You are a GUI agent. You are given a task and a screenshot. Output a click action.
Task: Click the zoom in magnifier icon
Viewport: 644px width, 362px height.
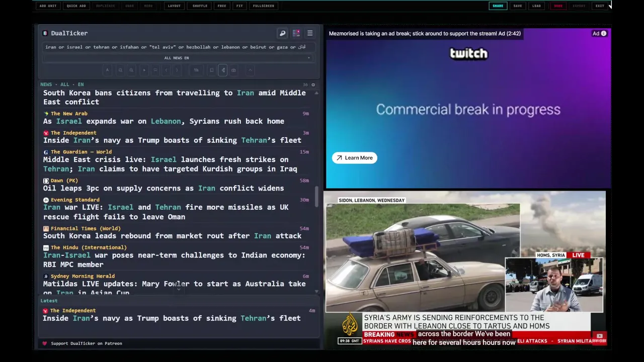(x=131, y=70)
